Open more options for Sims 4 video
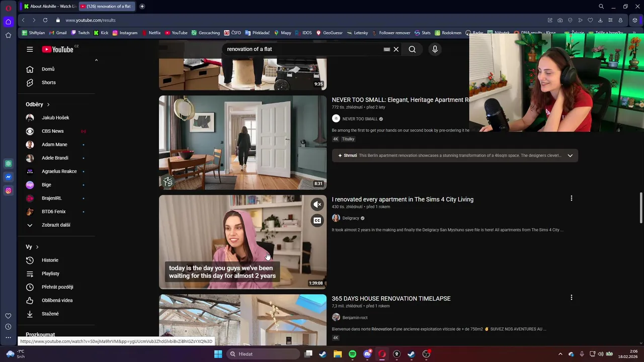644x362 pixels. point(571,199)
